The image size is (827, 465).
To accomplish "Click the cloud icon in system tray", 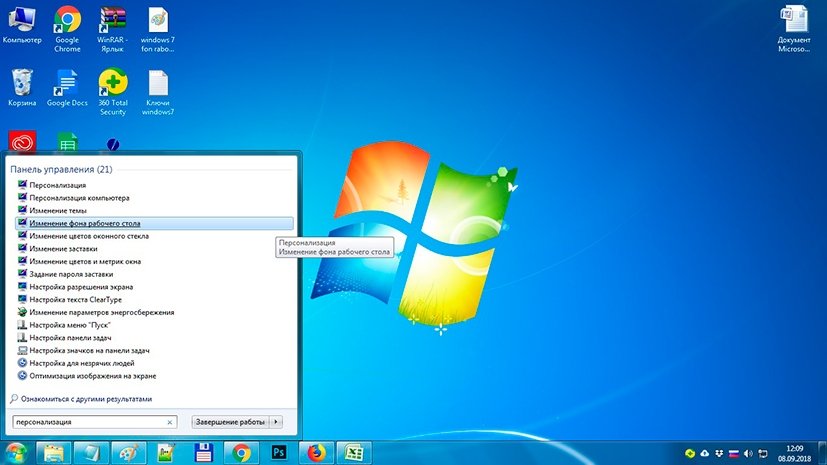I will [704, 453].
